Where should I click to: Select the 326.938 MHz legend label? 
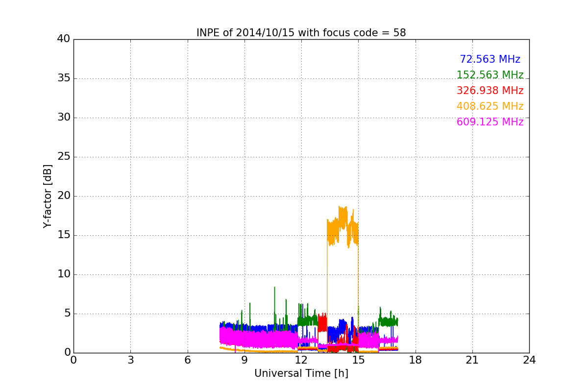click(x=490, y=91)
